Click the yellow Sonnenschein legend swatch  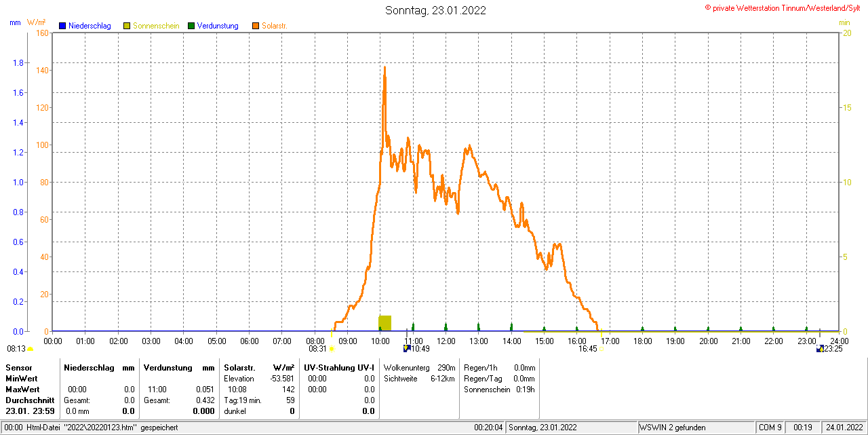pyautogui.click(x=127, y=26)
